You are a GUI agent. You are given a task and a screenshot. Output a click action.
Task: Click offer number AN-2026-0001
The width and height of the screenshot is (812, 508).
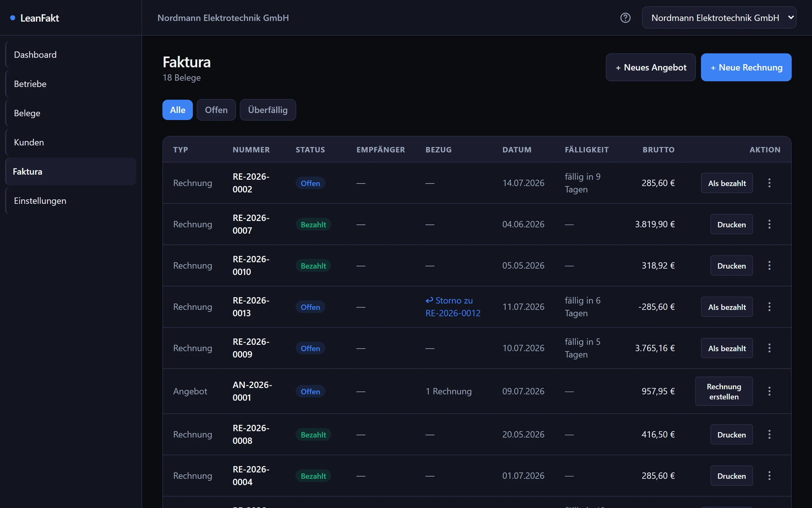252,391
